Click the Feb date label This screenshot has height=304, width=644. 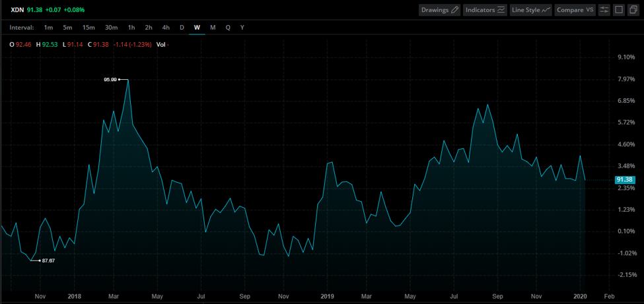tap(609, 296)
